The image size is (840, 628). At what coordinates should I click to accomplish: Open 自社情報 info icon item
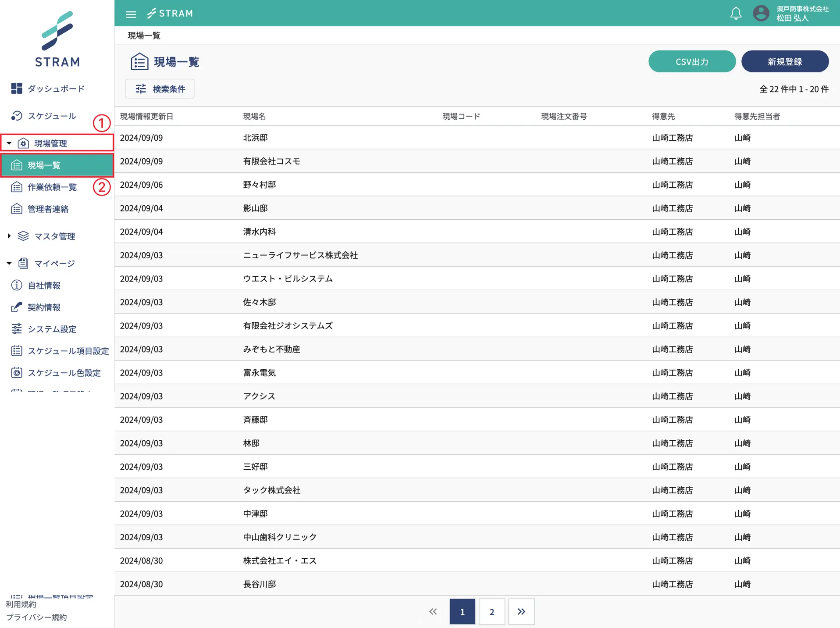pos(17,285)
